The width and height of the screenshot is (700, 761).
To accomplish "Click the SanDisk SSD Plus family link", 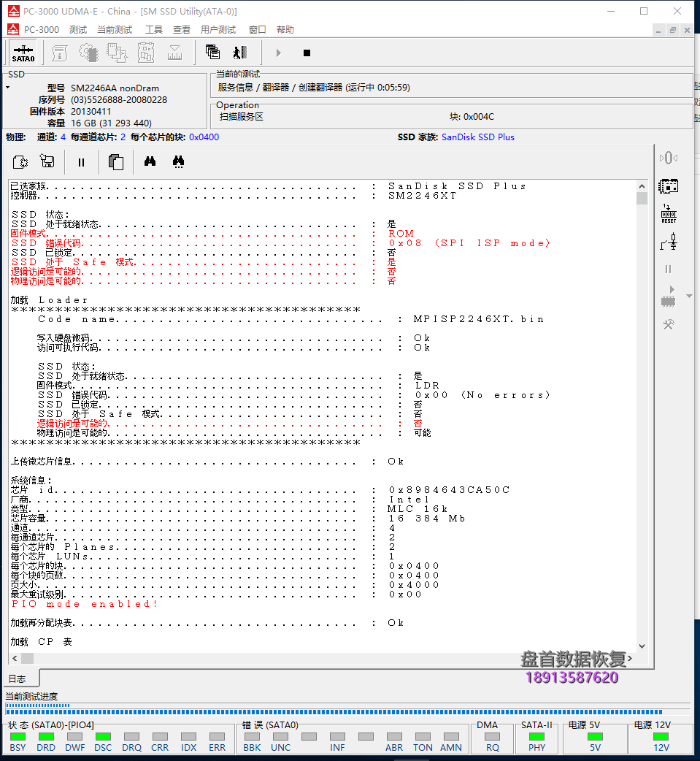I will (478, 137).
